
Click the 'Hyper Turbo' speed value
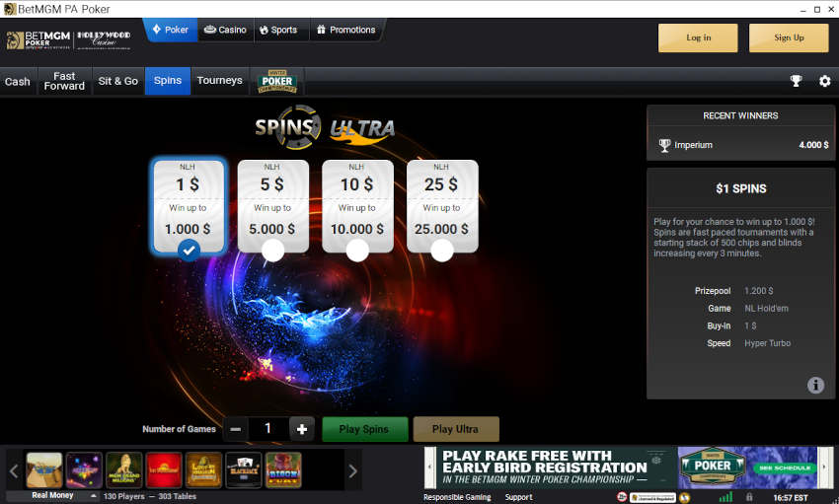tap(767, 343)
